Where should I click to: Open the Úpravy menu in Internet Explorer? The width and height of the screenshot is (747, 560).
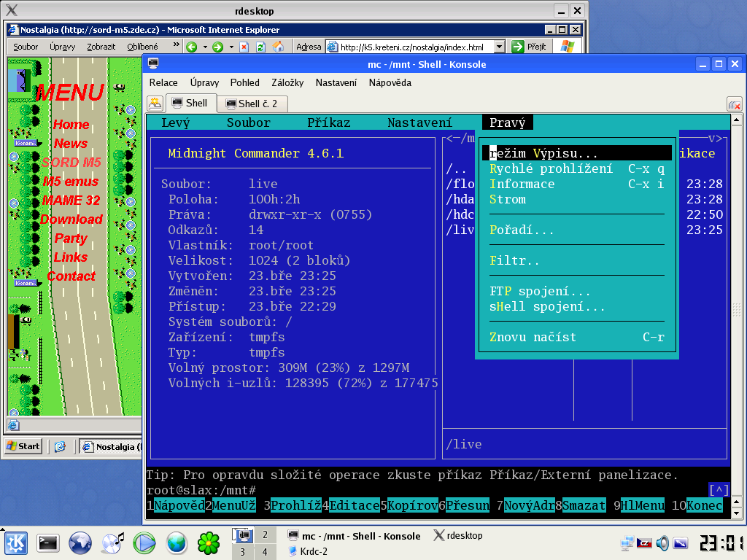63,47
